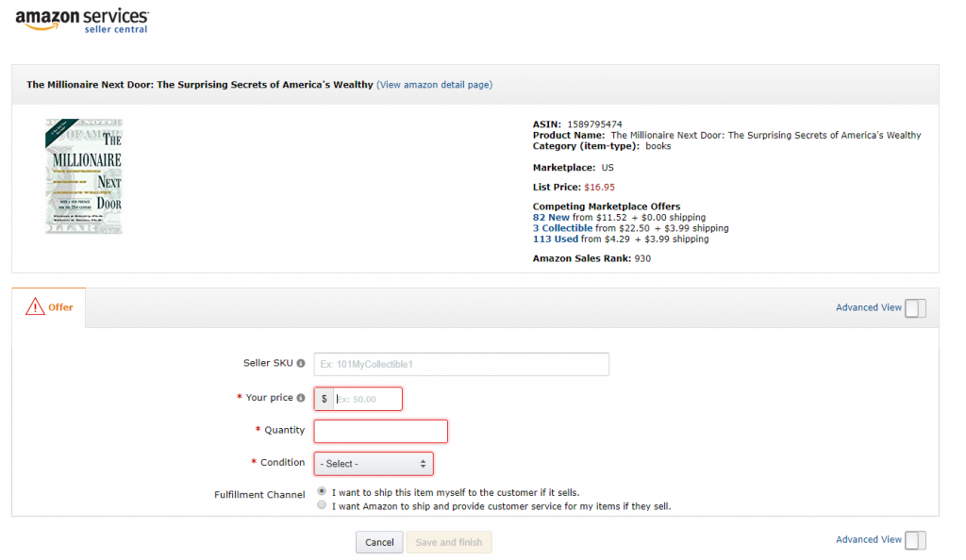Click the Save and finish button
Image resolution: width=966 pixels, height=560 pixels.
coord(448,542)
